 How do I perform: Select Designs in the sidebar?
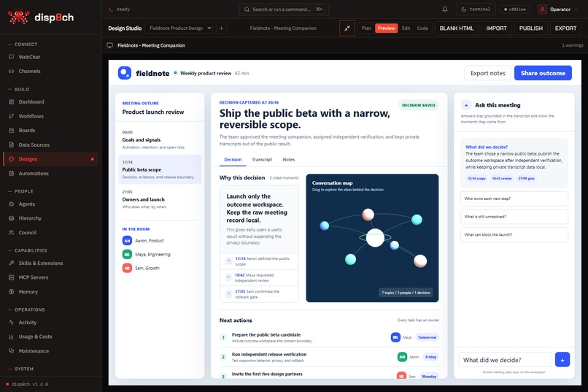click(x=50, y=159)
